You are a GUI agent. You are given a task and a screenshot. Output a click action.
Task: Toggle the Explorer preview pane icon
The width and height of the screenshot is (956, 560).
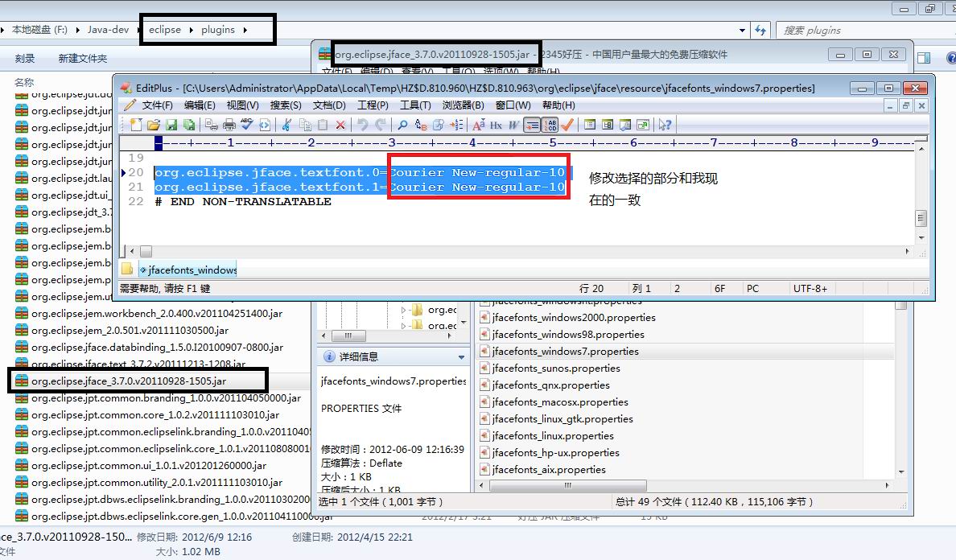click(x=924, y=58)
